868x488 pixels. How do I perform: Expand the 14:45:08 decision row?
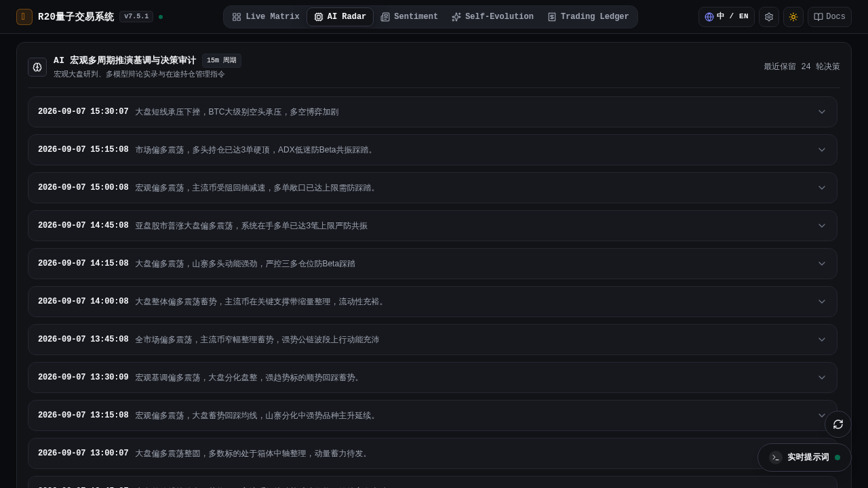(433, 226)
